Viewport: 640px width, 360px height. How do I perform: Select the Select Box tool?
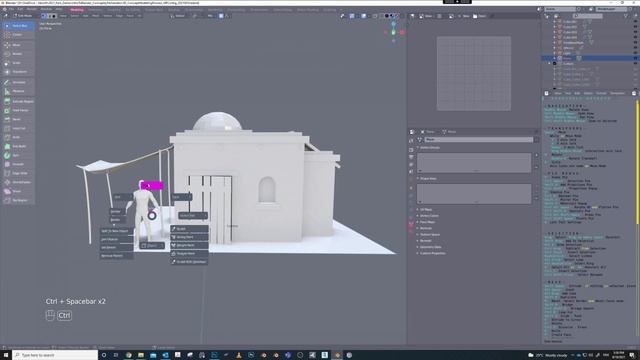(19, 26)
